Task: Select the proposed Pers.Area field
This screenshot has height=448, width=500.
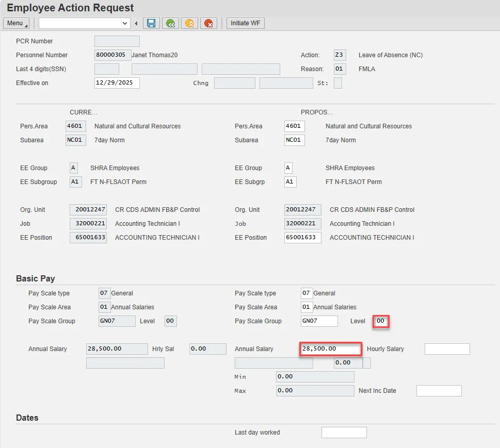Action: [x=294, y=126]
